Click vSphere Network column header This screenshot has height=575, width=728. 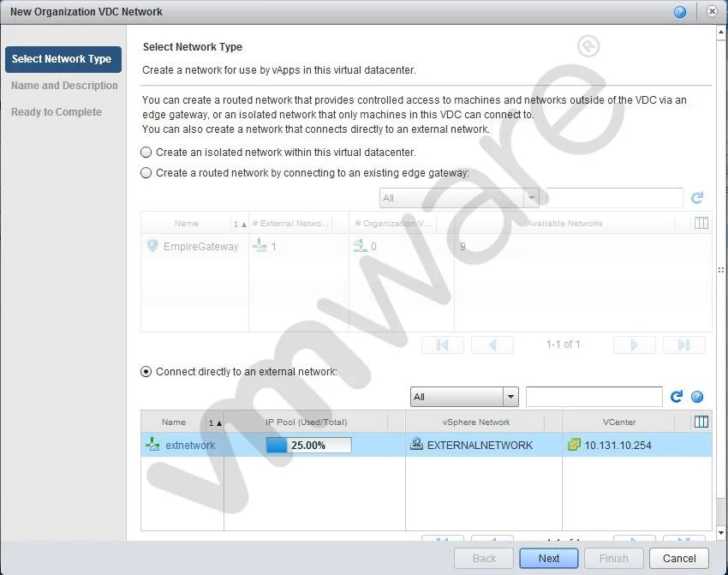476,422
